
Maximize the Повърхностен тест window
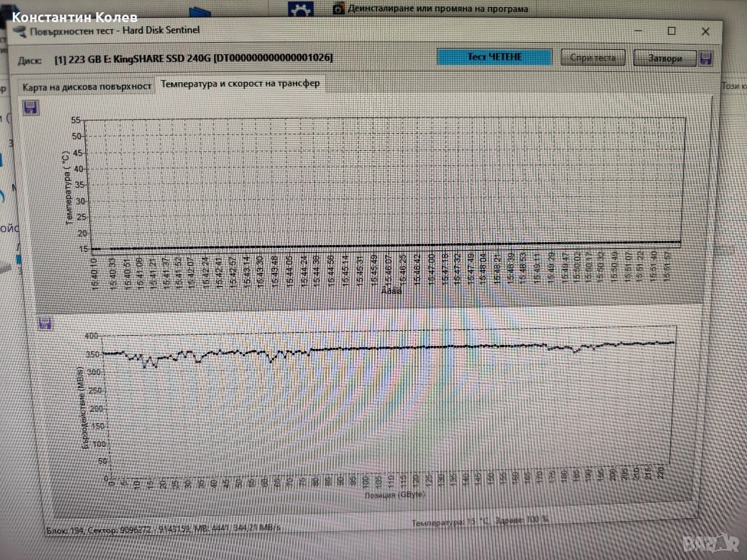[x=671, y=31]
